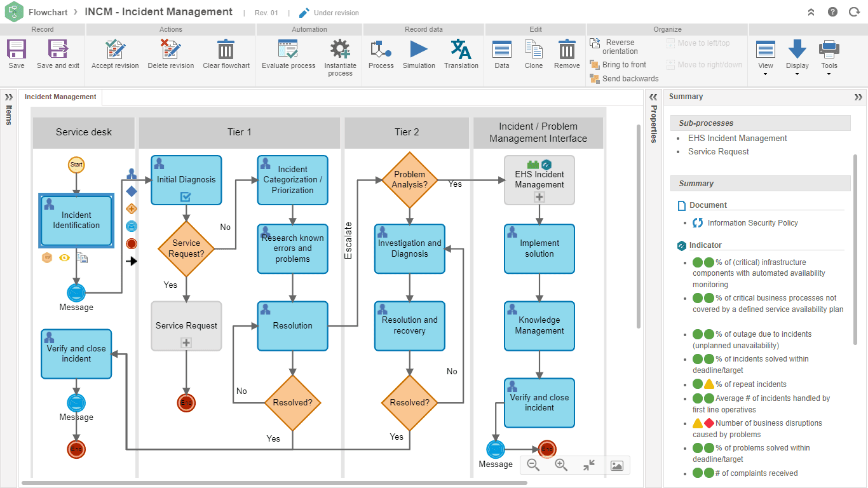The width and height of the screenshot is (868, 488).
Task: Click Send backwards
Action: coord(624,79)
